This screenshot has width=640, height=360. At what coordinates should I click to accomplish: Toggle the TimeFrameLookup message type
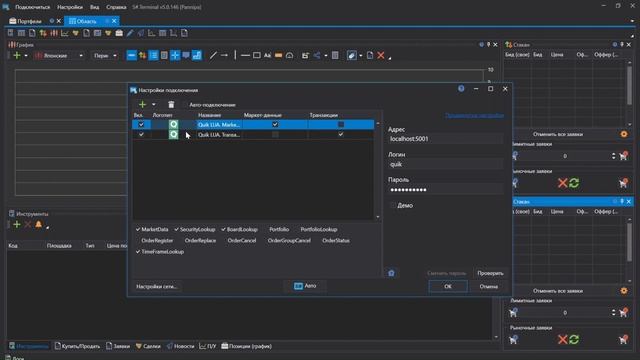(x=160, y=252)
